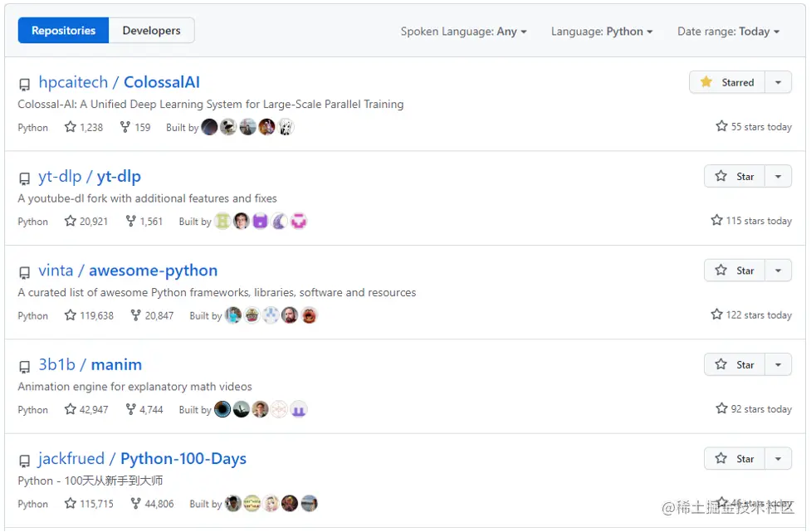Click awesome-python forks count 20,847
811x532 pixels.
152,315
